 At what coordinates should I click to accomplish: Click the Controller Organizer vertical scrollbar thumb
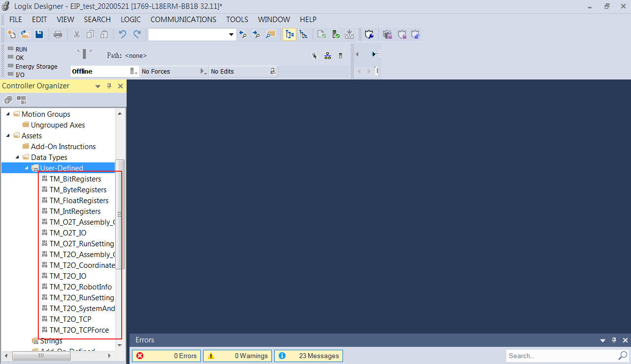pyautogui.click(x=120, y=214)
